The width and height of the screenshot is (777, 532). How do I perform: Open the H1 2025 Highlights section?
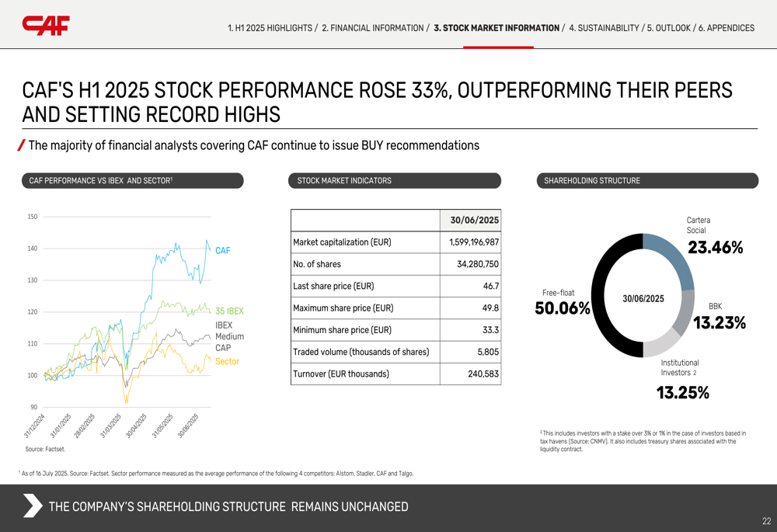[x=270, y=28]
